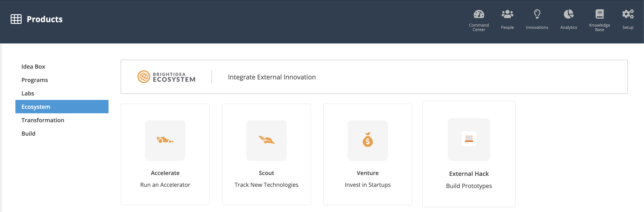
Task: Open the Analytics pie chart icon
Action: [x=568, y=14]
